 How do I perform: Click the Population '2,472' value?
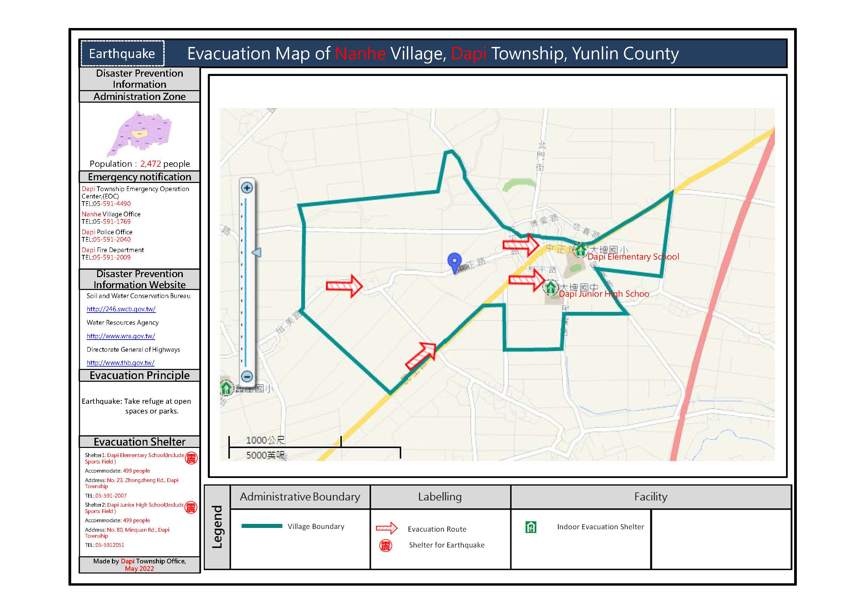150,164
